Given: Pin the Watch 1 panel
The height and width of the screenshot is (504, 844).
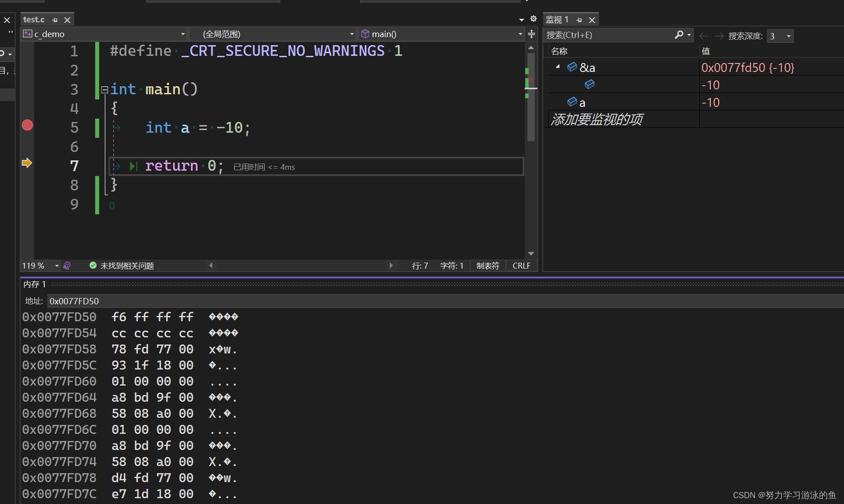Looking at the screenshot, I should point(579,20).
